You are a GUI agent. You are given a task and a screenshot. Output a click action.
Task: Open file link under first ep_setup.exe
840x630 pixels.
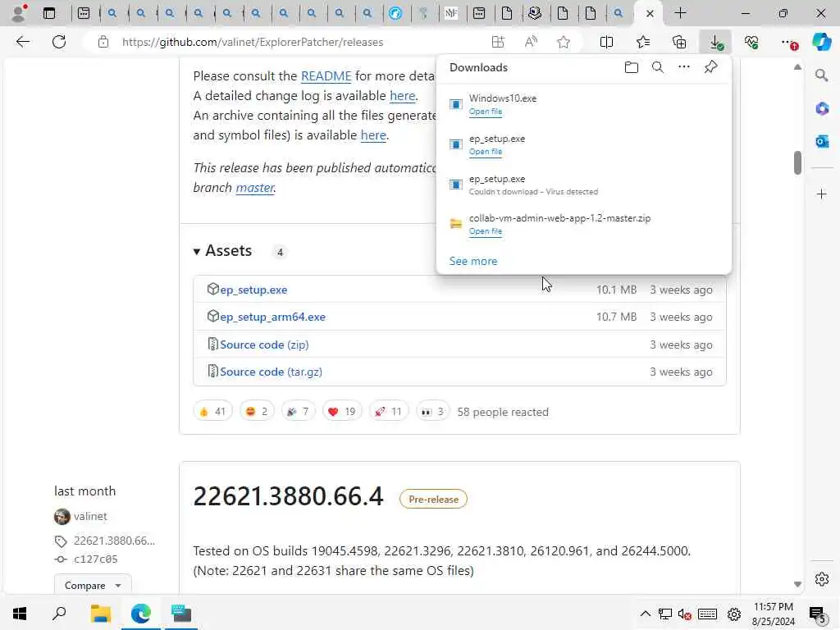(x=486, y=152)
